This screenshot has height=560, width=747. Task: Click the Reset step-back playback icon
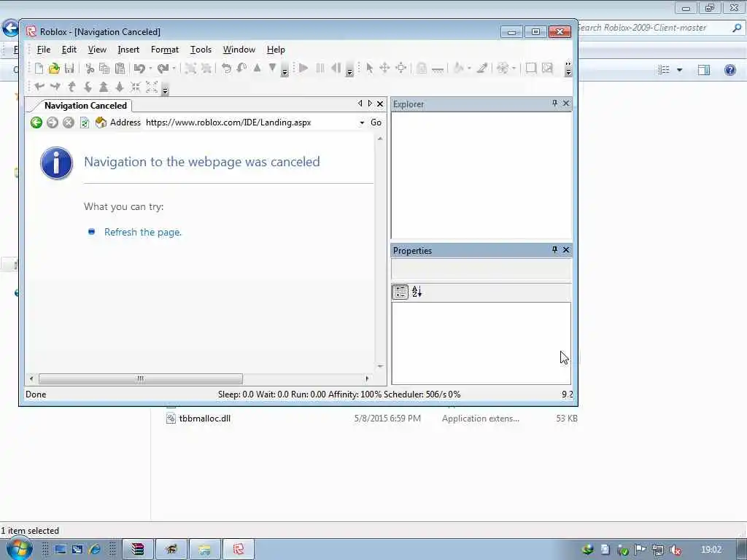click(336, 68)
